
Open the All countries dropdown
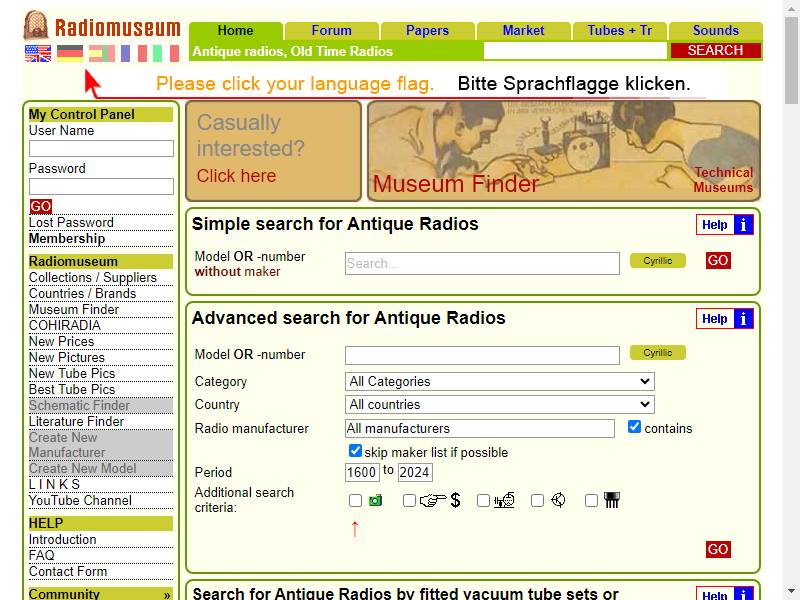tap(499, 405)
